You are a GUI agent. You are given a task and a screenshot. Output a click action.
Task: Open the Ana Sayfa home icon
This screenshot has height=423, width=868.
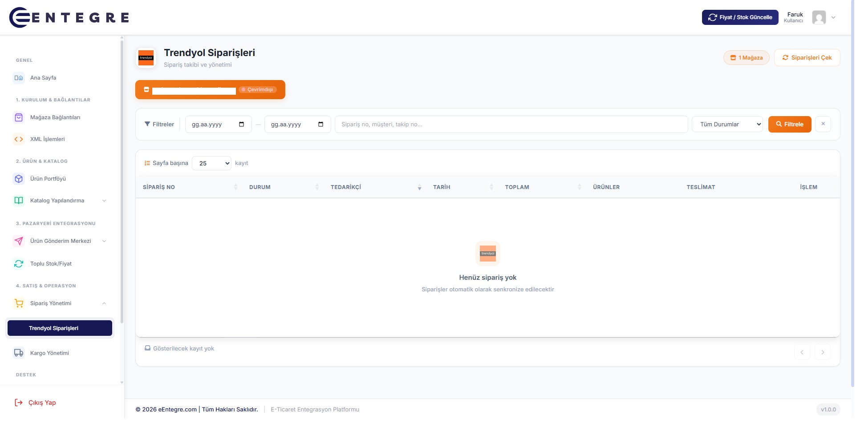[x=19, y=78]
